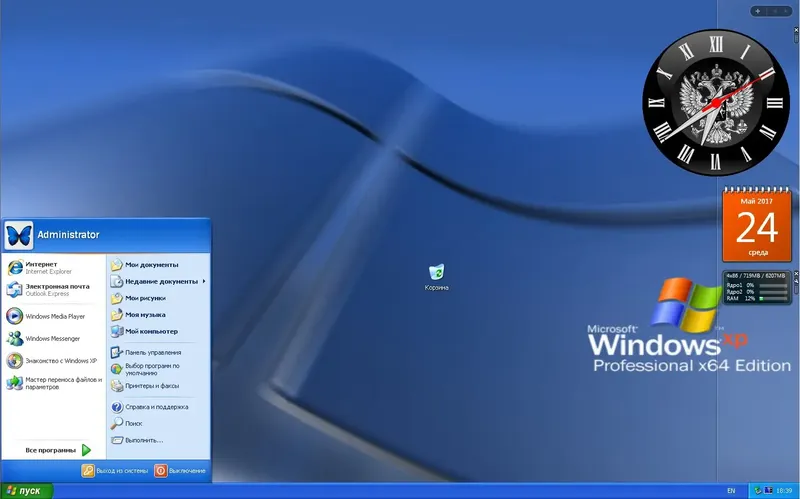Launch Windows Messenger
The height and width of the screenshot is (499, 800).
click(x=54, y=338)
